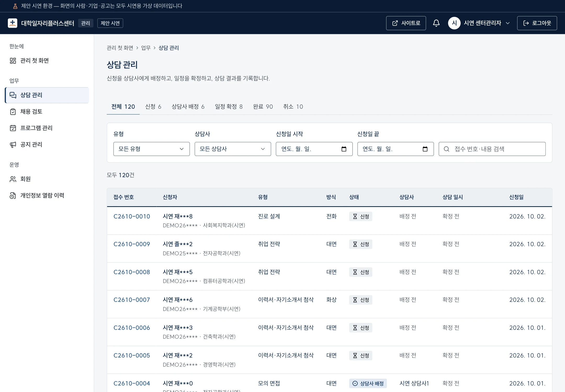
Task: Open consultation C2610-0007 link
Action: tap(132, 300)
